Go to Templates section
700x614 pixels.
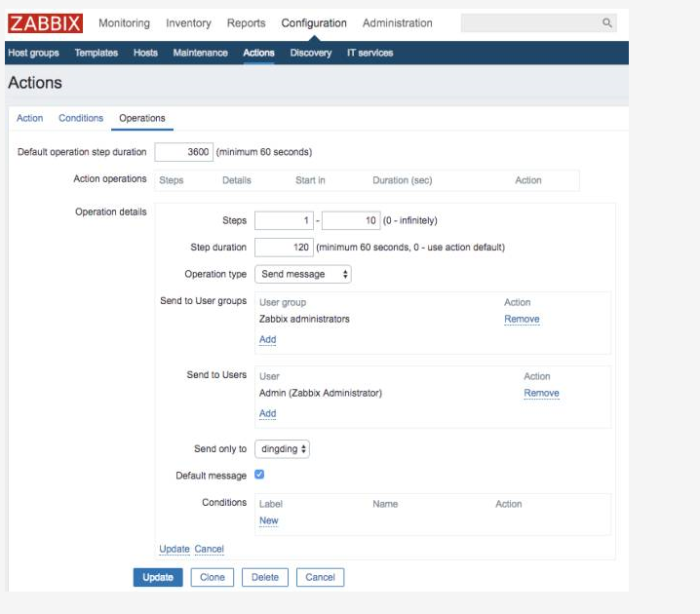96,53
